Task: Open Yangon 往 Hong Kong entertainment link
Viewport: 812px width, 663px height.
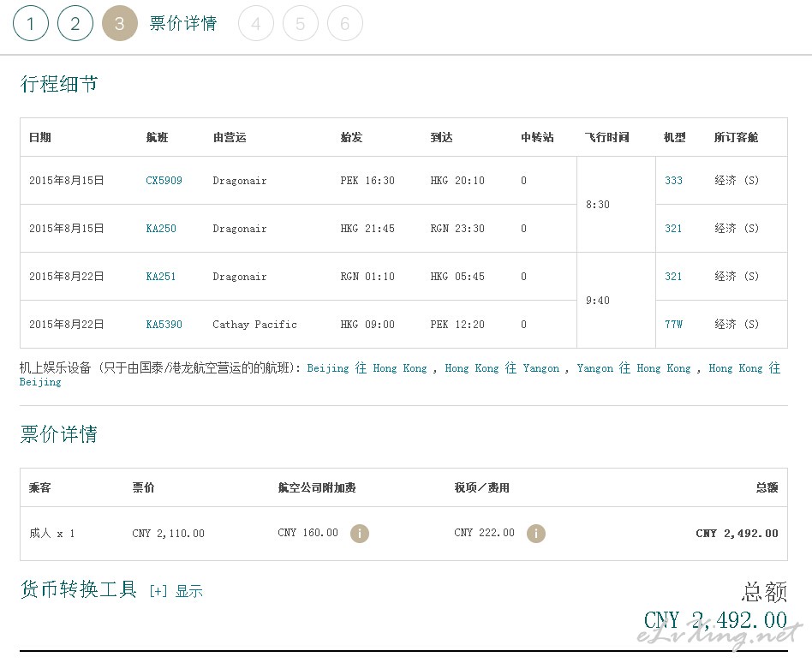Action: tap(634, 368)
